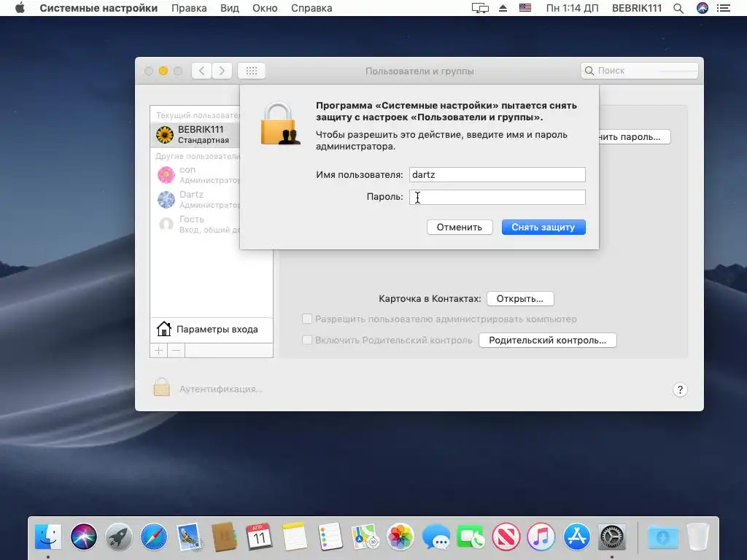Open the help question mark button
This screenshot has height=560, width=747.
[680, 390]
